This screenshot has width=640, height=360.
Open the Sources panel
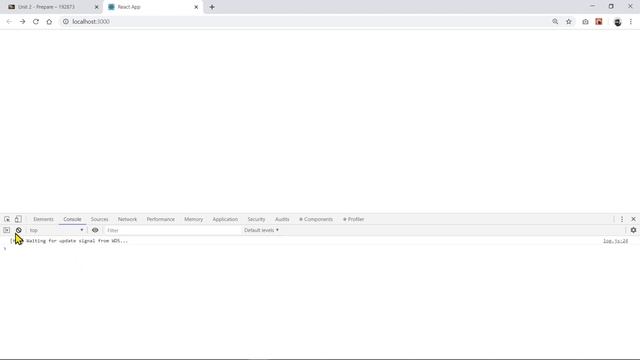[100, 219]
